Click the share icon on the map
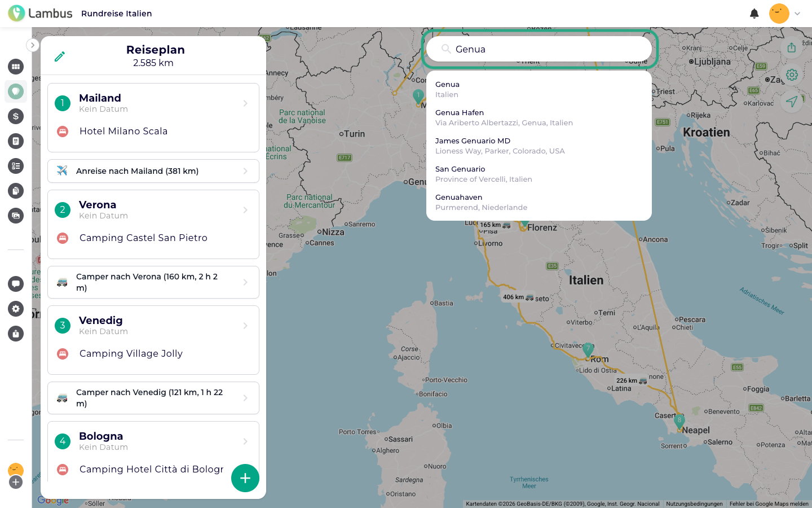The height and width of the screenshot is (508, 812). tap(792, 47)
